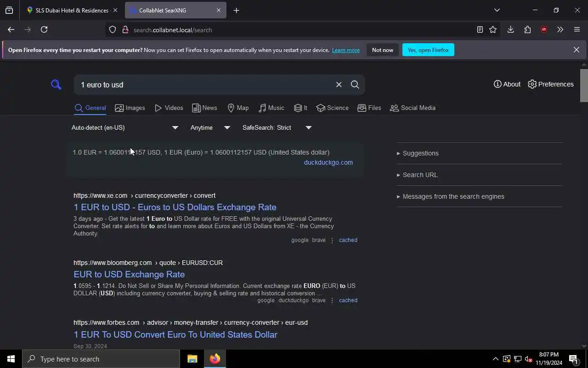Open search Preferences

click(x=551, y=84)
